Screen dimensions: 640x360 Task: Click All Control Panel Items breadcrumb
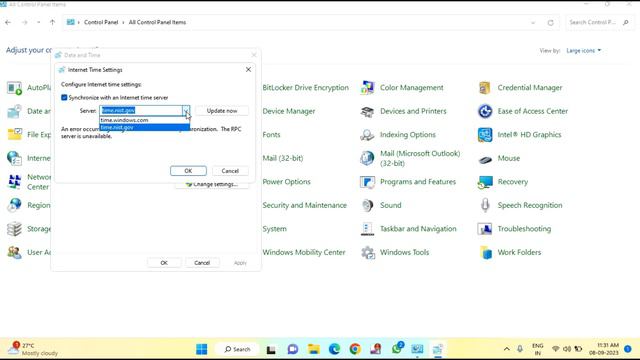[x=157, y=22]
